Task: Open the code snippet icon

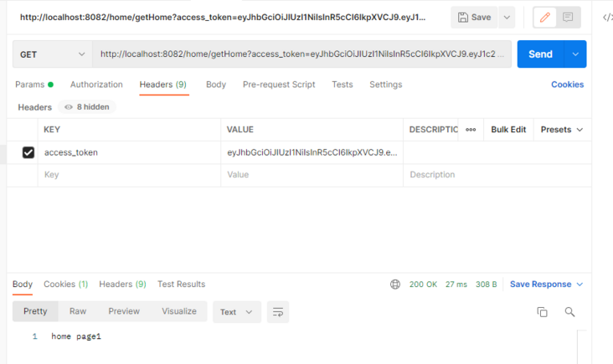Action: tap(607, 18)
